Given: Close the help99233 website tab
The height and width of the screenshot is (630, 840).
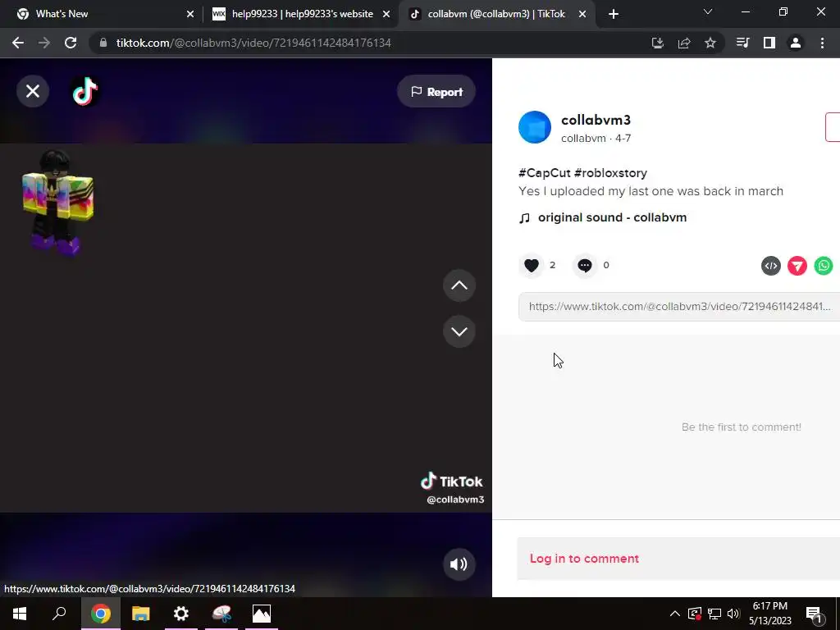Looking at the screenshot, I should pos(386,14).
